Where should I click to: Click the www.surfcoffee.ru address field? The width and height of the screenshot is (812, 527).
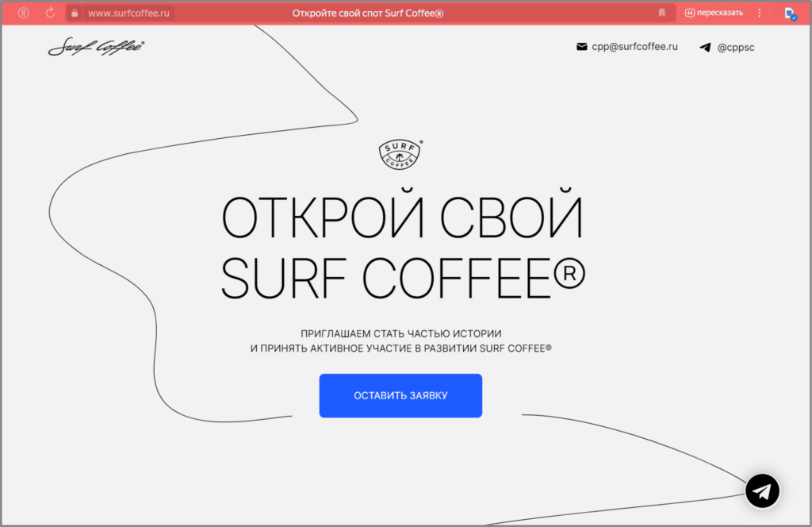click(x=128, y=13)
